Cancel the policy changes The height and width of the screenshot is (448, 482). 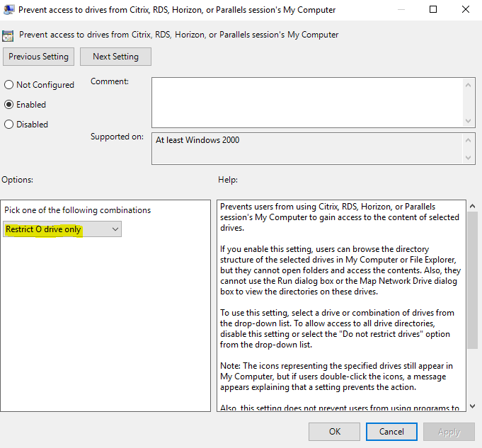click(391, 431)
